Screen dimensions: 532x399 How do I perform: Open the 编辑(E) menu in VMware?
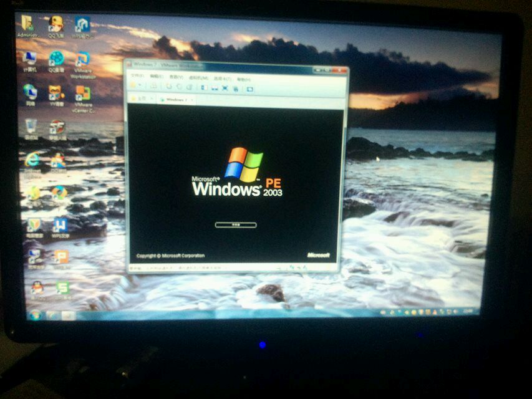156,76
